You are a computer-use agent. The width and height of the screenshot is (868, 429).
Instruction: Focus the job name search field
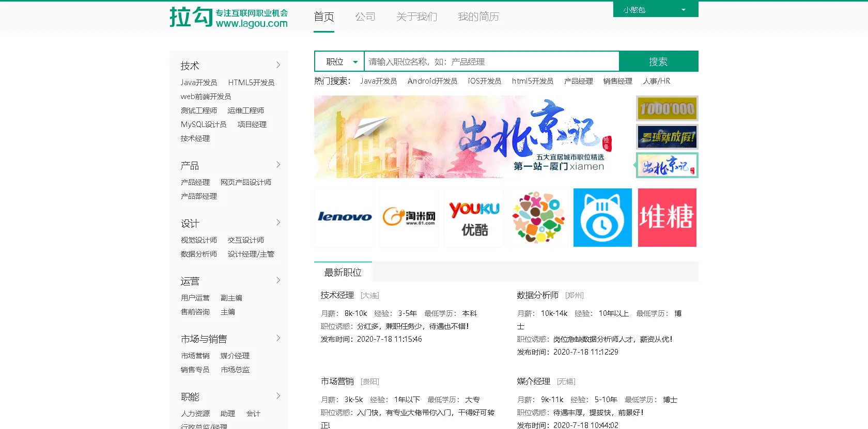point(491,61)
